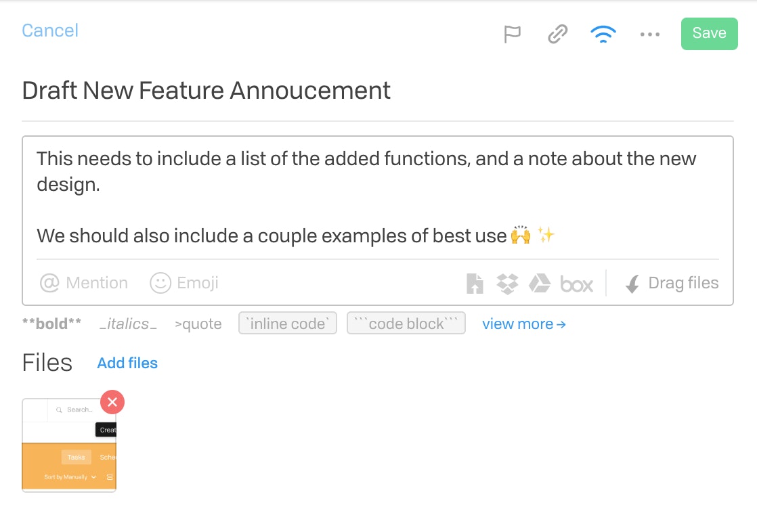This screenshot has width=757, height=532.
Task: Open the Emoji picker
Action: point(184,283)
